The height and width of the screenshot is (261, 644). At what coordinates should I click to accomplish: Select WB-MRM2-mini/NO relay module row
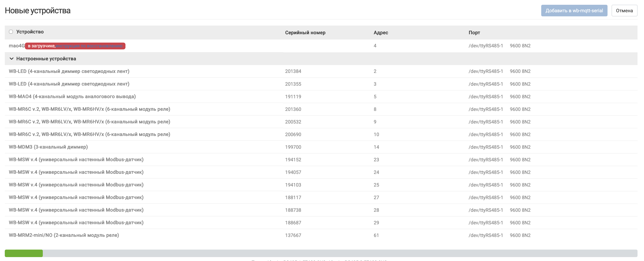point(321,235)
